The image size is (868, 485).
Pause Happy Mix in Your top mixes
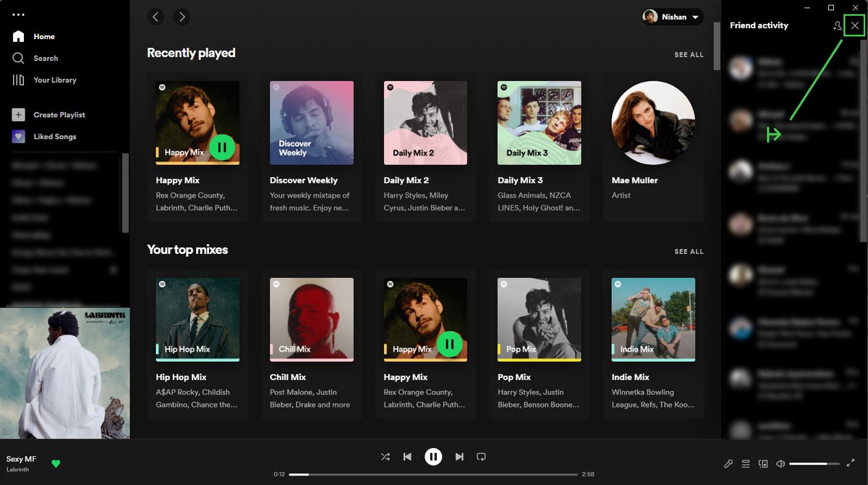click(450, 344)
